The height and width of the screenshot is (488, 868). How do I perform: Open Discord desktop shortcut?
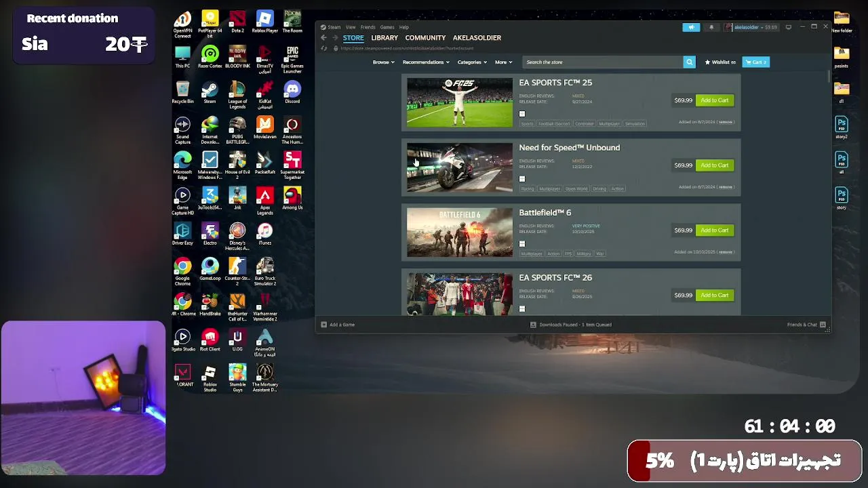292,92
